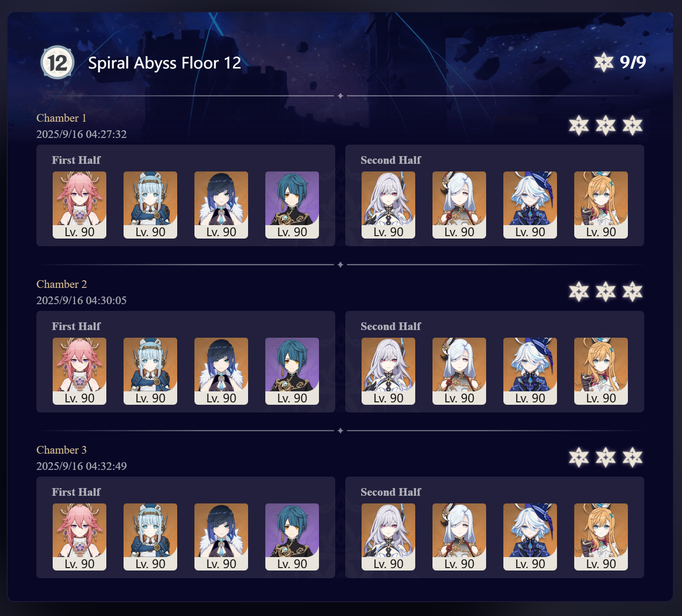The height and width of the screenshot is (616, 682).
Task: Click hair-over-eye white-haired character in Chamber 2 Second Half
Action: [459, 371]
